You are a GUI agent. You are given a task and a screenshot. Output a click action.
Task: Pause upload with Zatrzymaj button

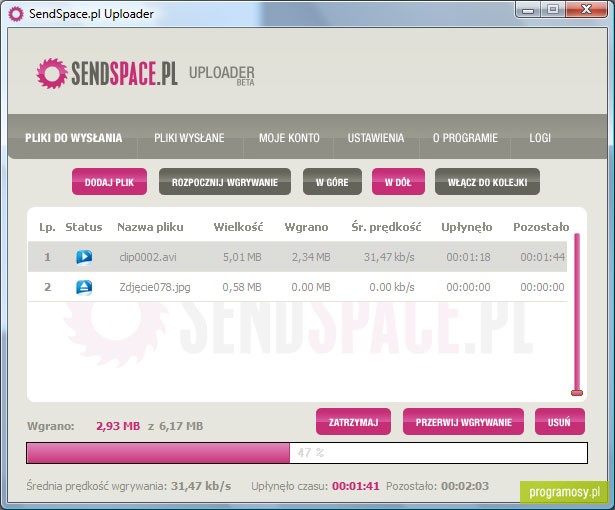[353, 422]
